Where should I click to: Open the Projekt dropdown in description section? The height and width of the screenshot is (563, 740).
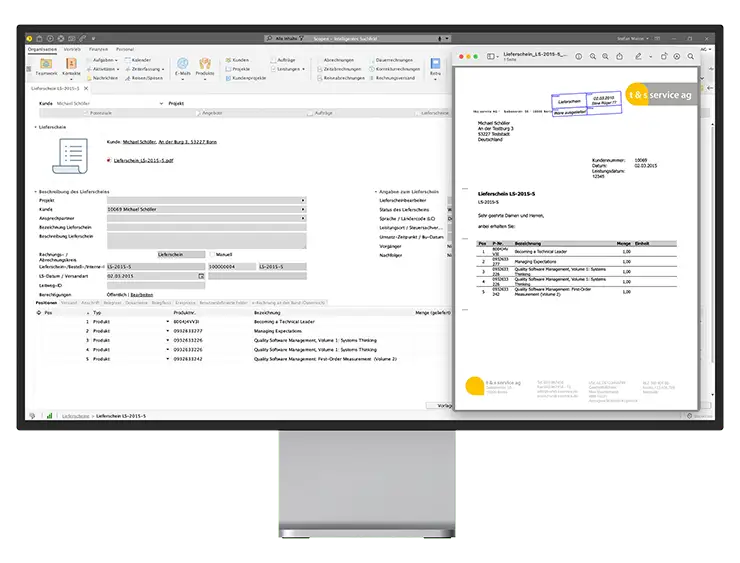point(302,199)
